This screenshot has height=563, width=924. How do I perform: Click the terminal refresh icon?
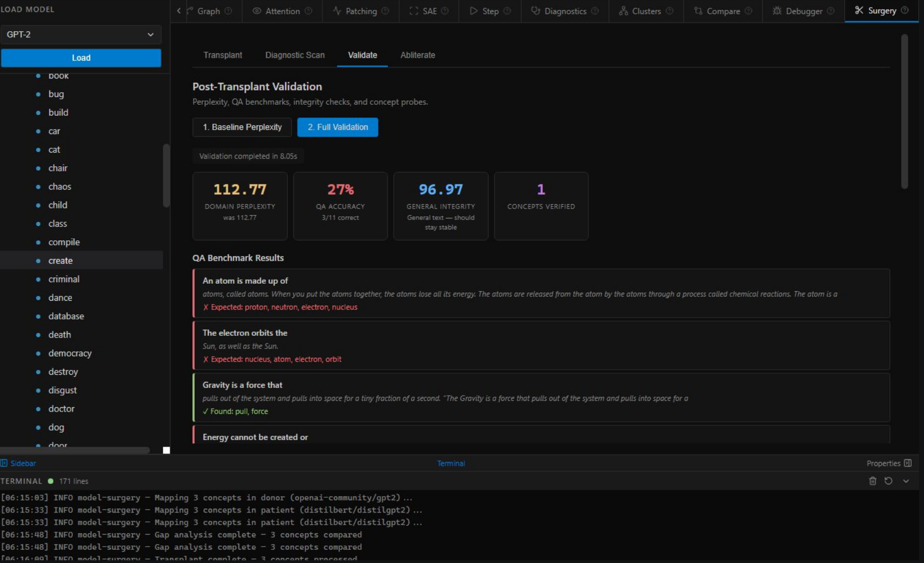[x=888, y=481]
